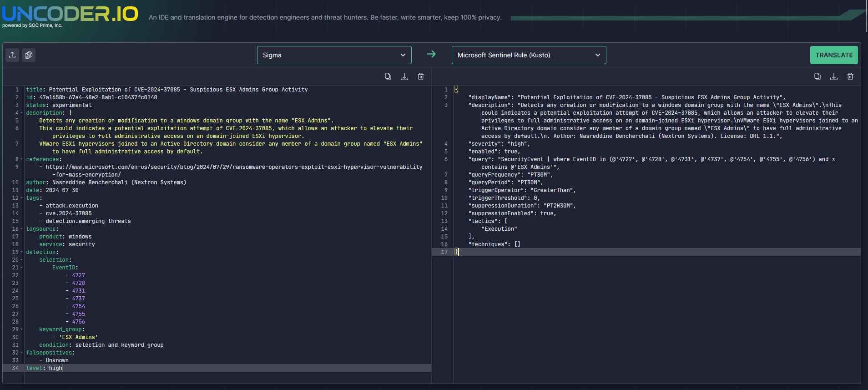Click the date value 2024-07-30
The image size is (868, 390).
click(62, 190)
